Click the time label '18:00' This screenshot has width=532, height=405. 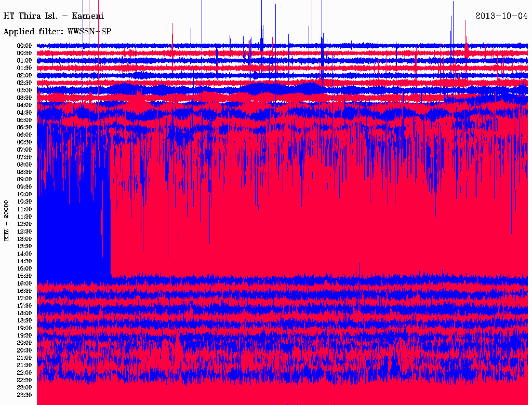click(x=24, y=313)
